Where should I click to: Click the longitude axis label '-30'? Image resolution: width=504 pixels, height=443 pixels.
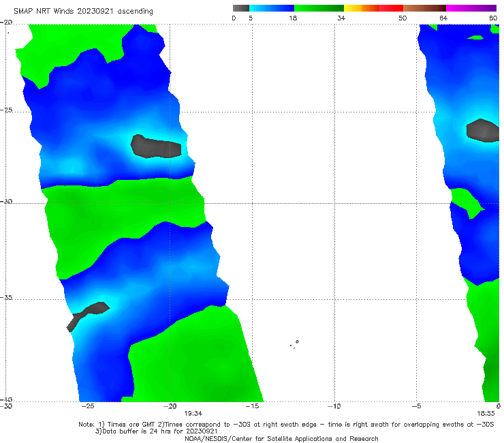pos(6,406)
